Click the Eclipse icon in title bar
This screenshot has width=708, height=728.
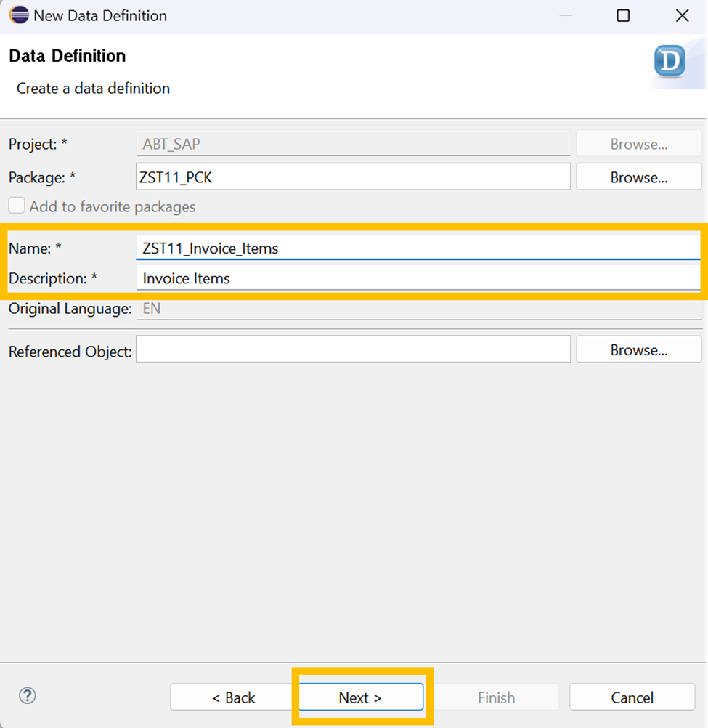click(x=19, y=15)
